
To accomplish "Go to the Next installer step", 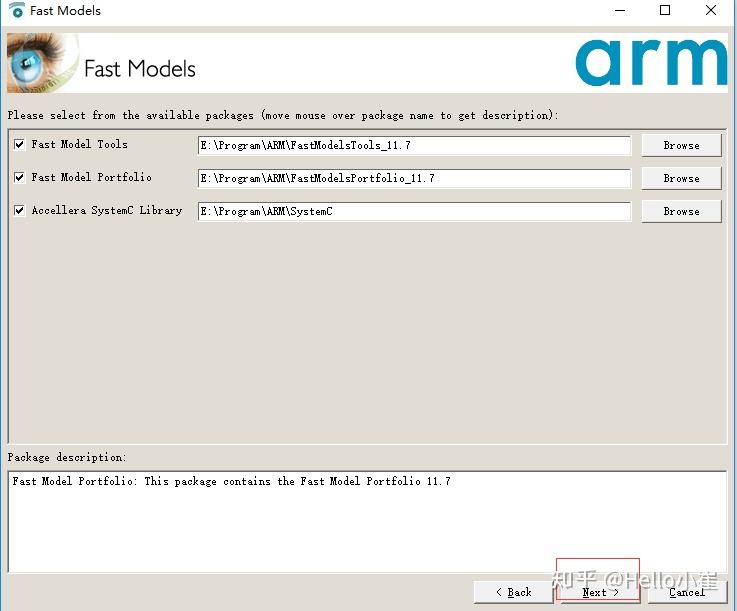I will pos(600,592).
